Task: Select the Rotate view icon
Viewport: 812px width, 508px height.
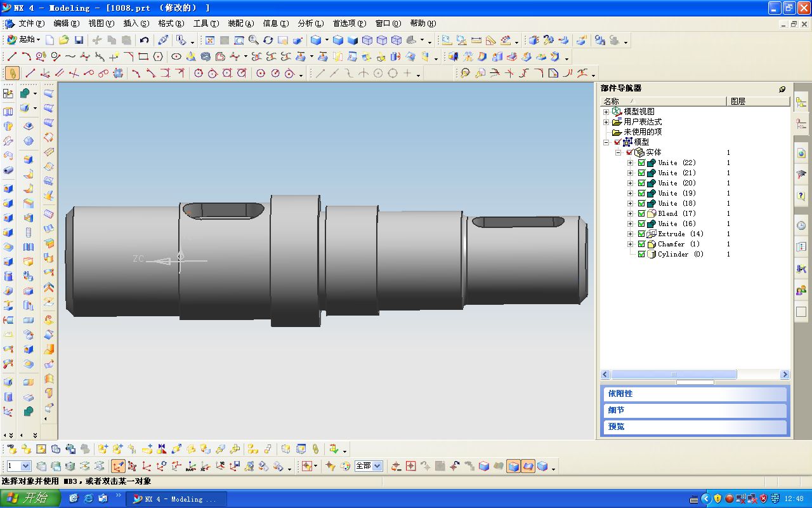Action: pyautogui.click(x=268, y=40)
